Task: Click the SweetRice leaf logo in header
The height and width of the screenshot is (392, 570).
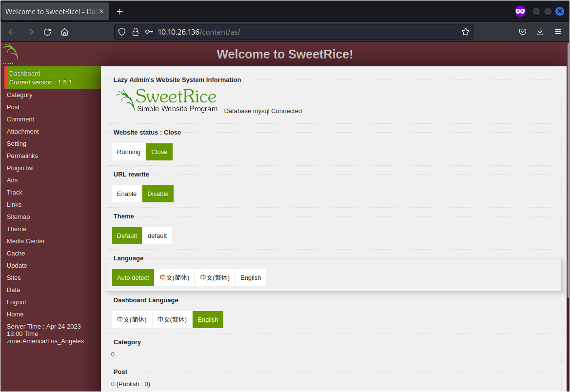Action: coord(10,52)
